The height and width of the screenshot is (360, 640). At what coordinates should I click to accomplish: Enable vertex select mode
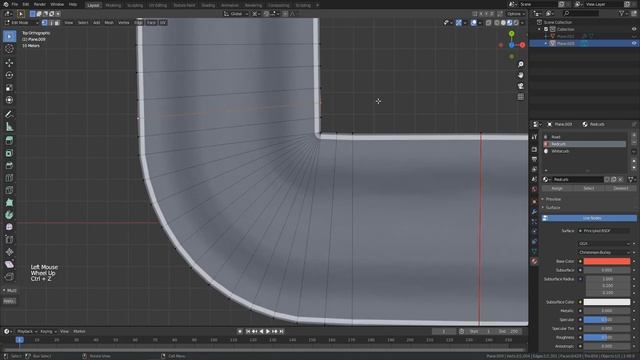45,23
